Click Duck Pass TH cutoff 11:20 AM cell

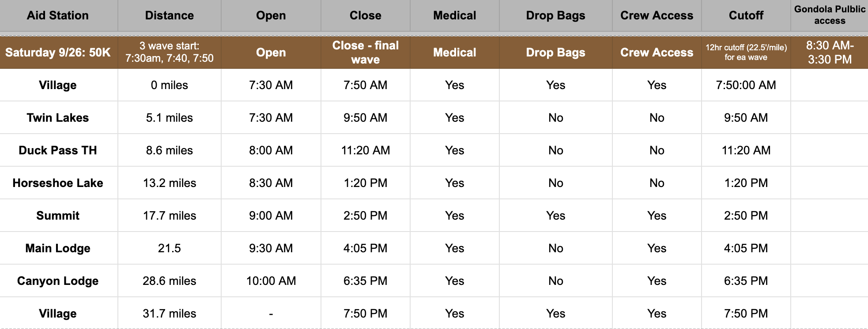(x=746, y=150)
